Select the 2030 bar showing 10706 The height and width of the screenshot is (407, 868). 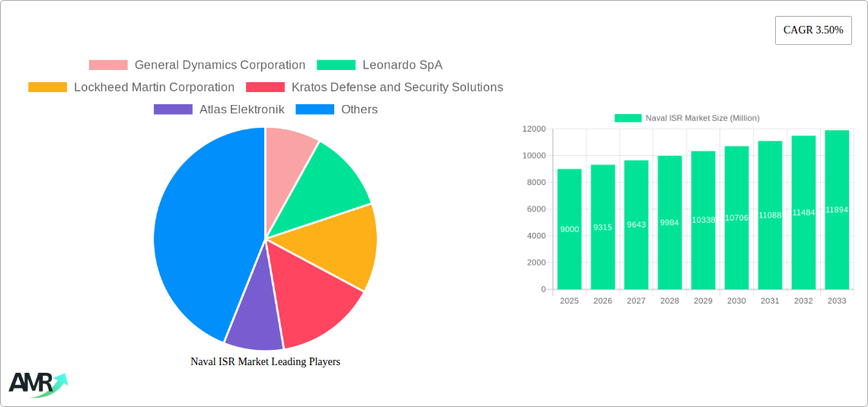(736, 218)
